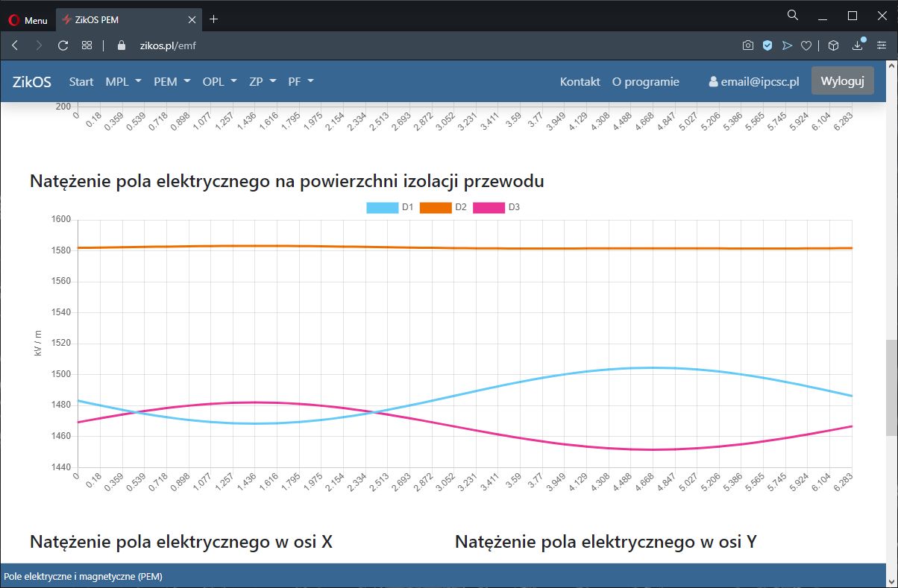Expand the MPL dropdown menu
The image size is (898, 588).
[x=123, y=82]
